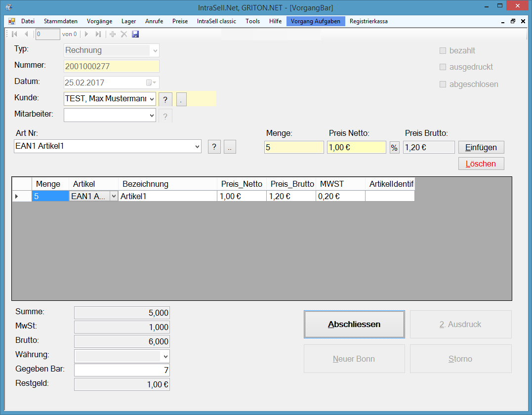This screenshot has height=415, width=532.
Task: Save record with floppy disk icon
Action: point(135,34)
